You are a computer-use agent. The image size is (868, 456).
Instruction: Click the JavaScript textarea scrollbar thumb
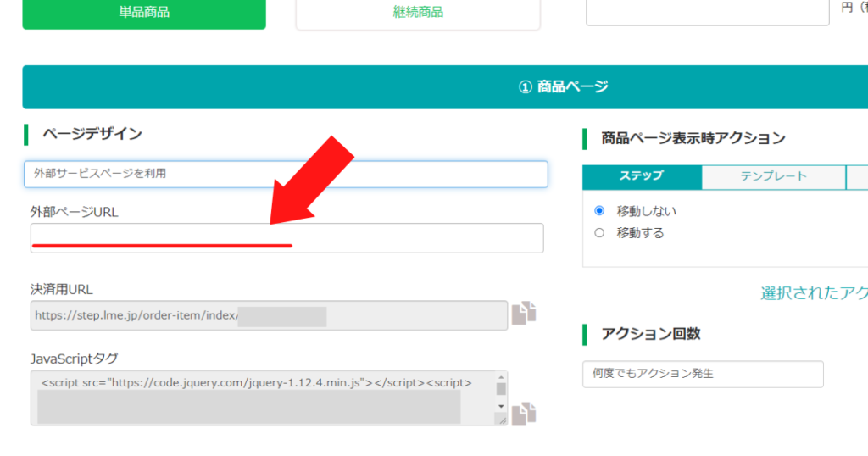point(501,389)
